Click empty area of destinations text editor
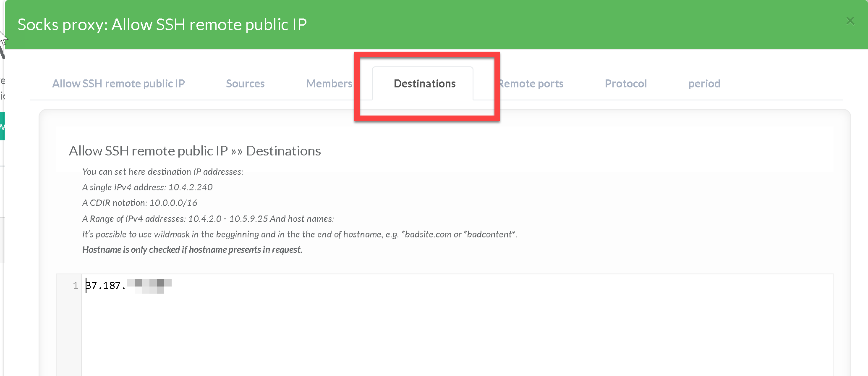This screenshot has width=868, height=376. tap(420, 336)
